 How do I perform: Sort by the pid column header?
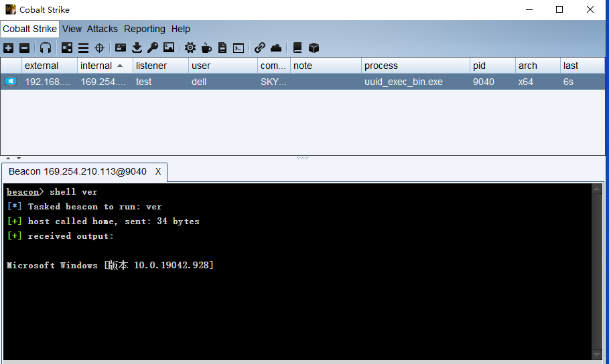tap(492, 66)
